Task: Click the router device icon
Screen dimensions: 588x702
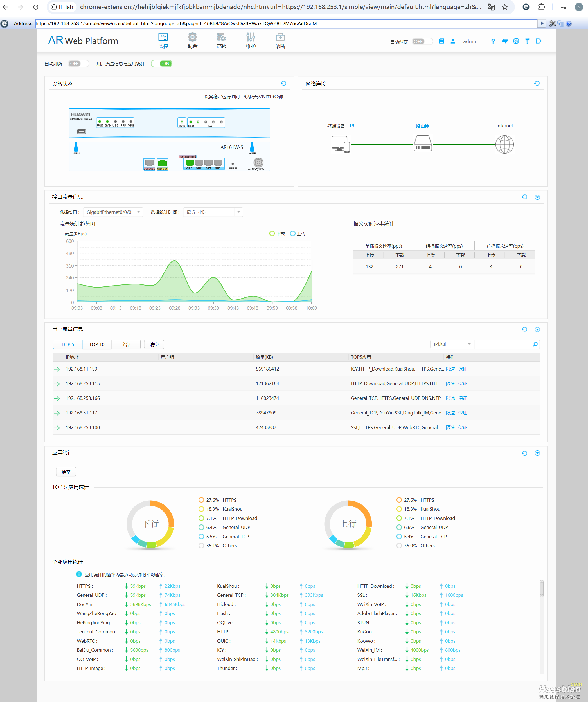Action: 423,143
